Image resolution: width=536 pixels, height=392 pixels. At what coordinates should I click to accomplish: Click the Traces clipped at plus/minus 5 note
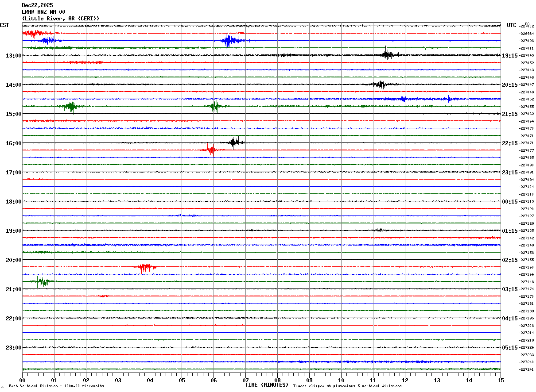tap(347, 386)
